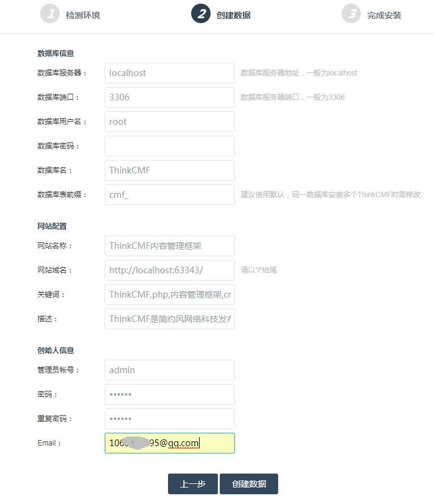434x504 pixels.
Task: Click the step 2 circle icon
Action: point(201,13)
